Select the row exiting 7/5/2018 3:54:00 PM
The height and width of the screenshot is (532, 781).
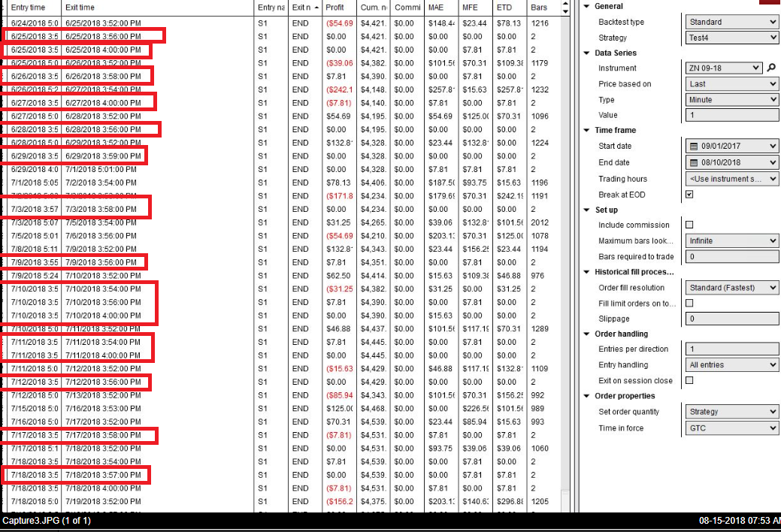point(281,222)
